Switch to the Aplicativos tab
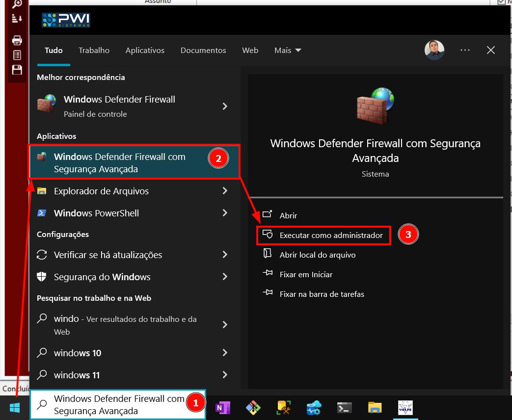Image resolution: width=512 pixels, height=420 pixels. [145, 51]
